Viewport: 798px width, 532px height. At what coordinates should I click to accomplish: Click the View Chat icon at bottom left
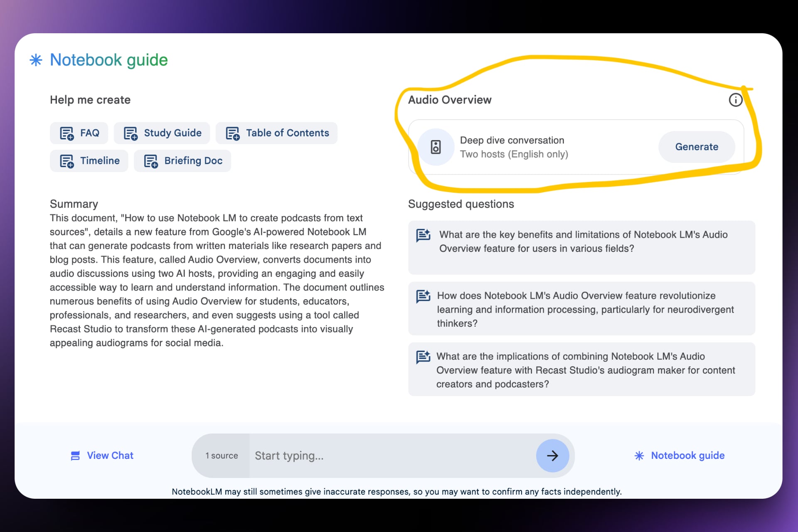[75, 456]
